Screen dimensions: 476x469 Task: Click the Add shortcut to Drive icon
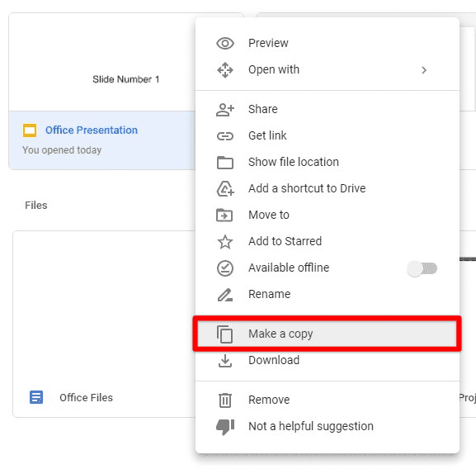point(225,188)
